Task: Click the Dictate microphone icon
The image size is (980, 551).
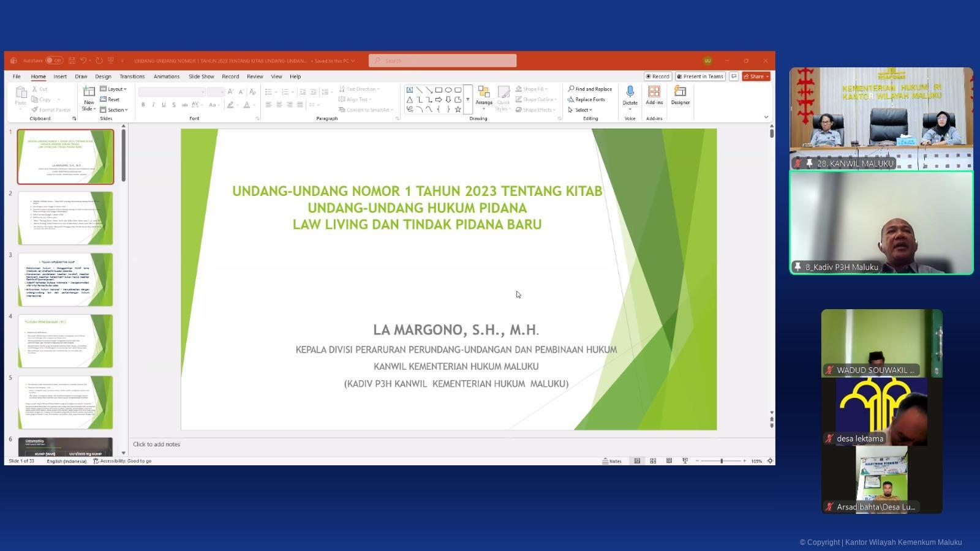Action: 630,92
